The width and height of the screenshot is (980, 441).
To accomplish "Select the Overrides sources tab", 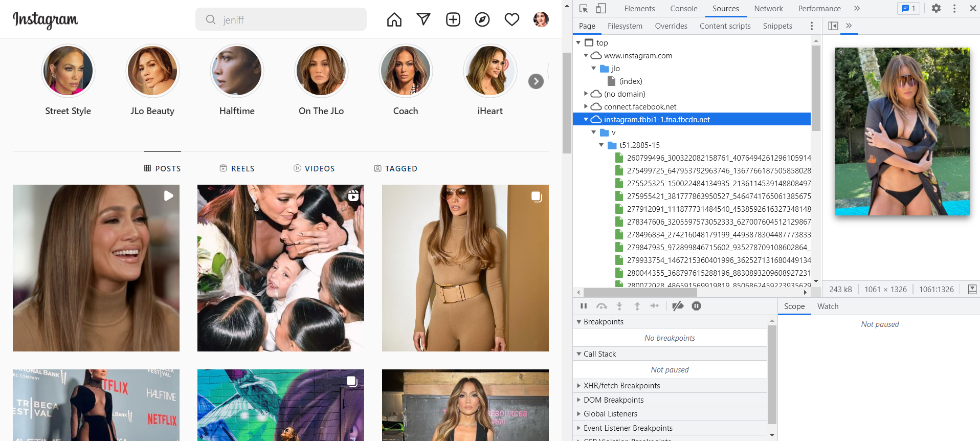I will pos(671,26).
